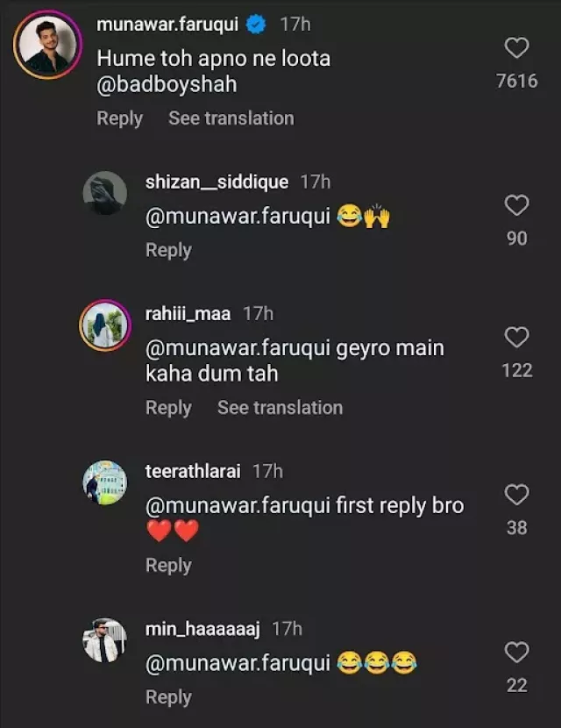Screen dimensions: 561x728
Task: Like min_haaaaaaj's laughing emoji reply
Action: click(517, 653)
